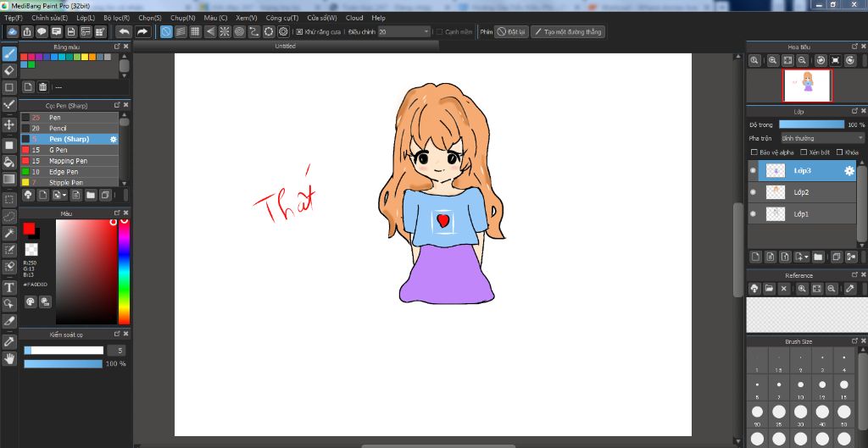Enable the Xén bớt checkbox
This screenshot has width=868, height=448.
pos(803,152)
